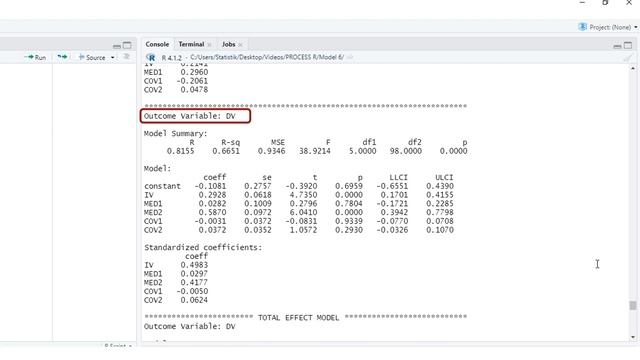
Task: Click the 'Model Summary:' heading
Action: (176, 133)
